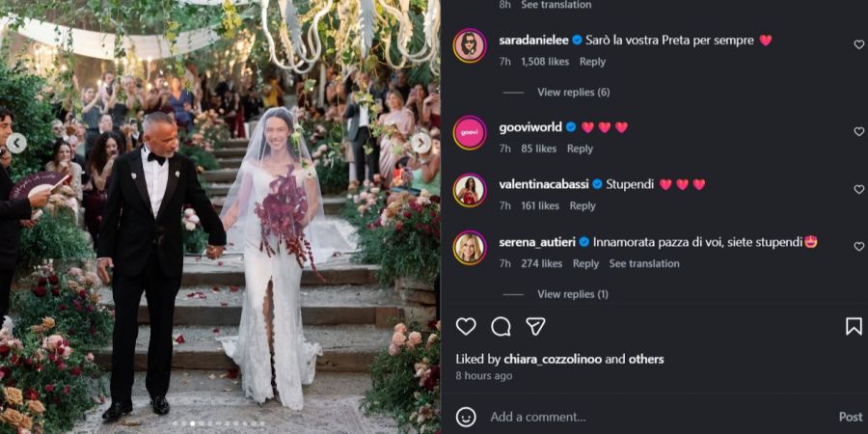Share the post via paper plane icon
The image size is (868, 434).
535,327
